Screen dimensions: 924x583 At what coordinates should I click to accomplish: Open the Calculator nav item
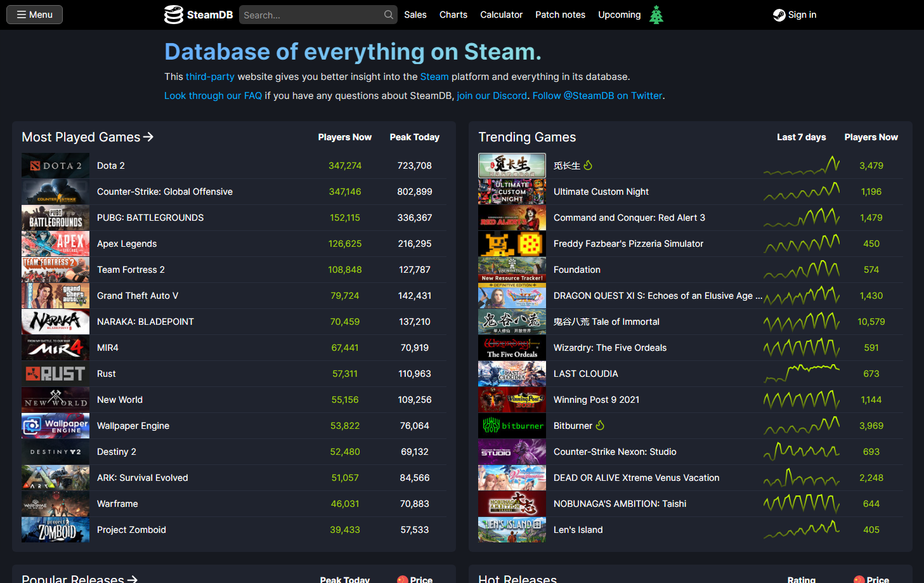[501, 15]
